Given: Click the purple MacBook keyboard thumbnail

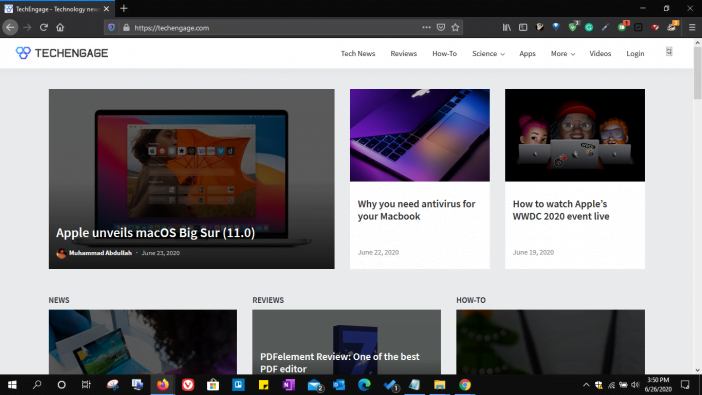Looking at the screenshot, I should coord(419,135).
